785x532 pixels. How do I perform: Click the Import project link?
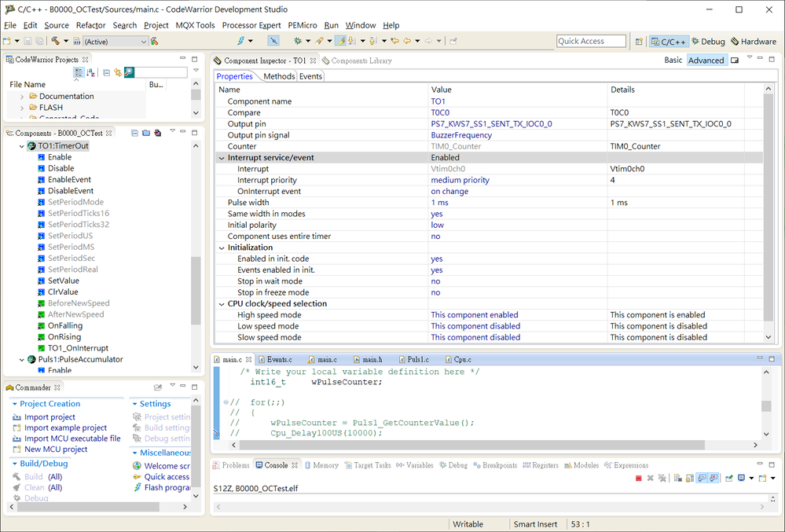tap(50, 417)
